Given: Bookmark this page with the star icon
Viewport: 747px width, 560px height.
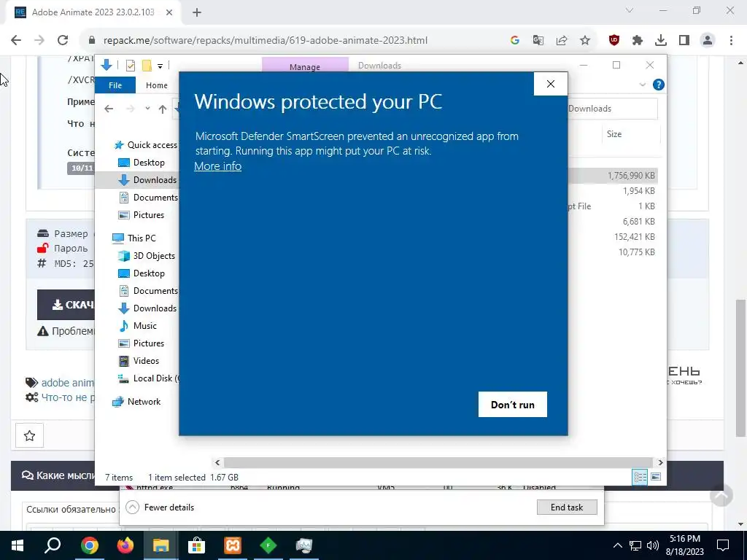Looking at the screenshot, I should point(585,41).
